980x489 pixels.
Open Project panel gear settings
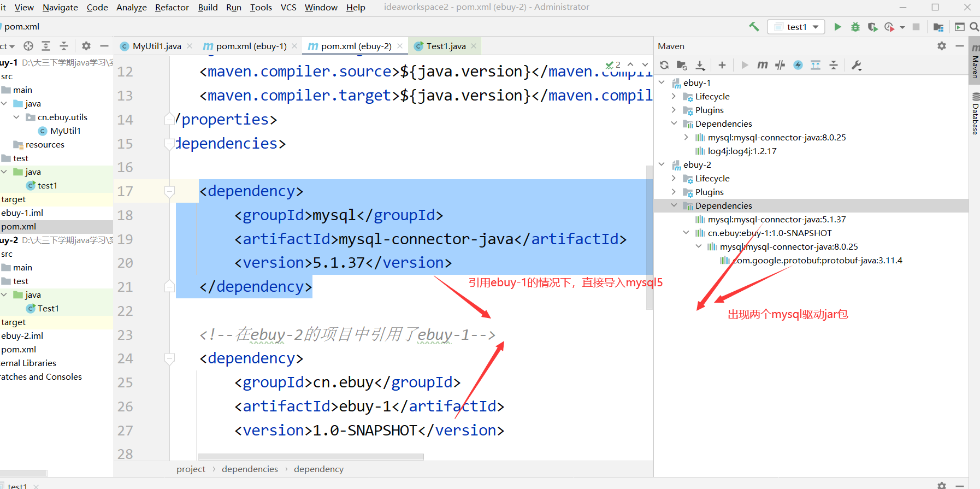[x=86, y=46]
